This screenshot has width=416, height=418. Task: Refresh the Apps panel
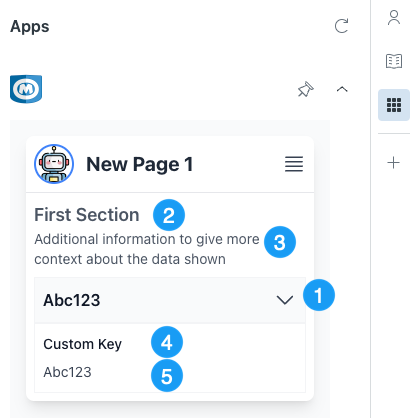click(341, 26)
